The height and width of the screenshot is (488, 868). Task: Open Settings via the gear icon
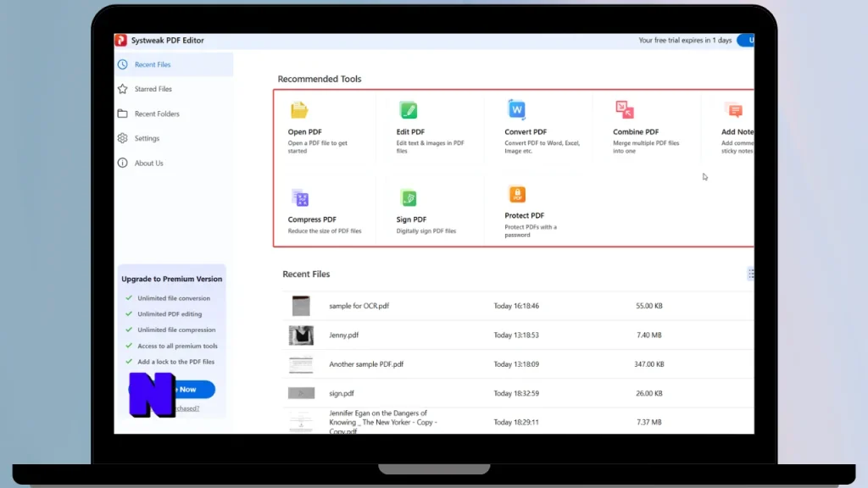tap(122, 138)
